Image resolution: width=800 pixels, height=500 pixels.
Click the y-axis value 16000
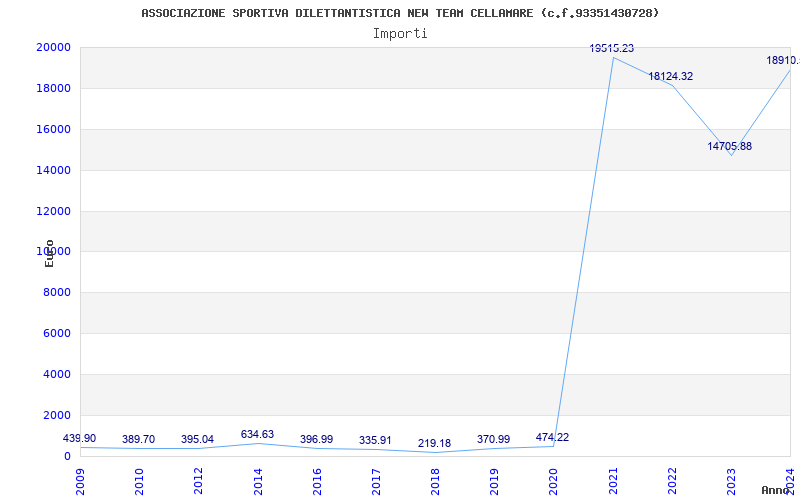point(53,130)
